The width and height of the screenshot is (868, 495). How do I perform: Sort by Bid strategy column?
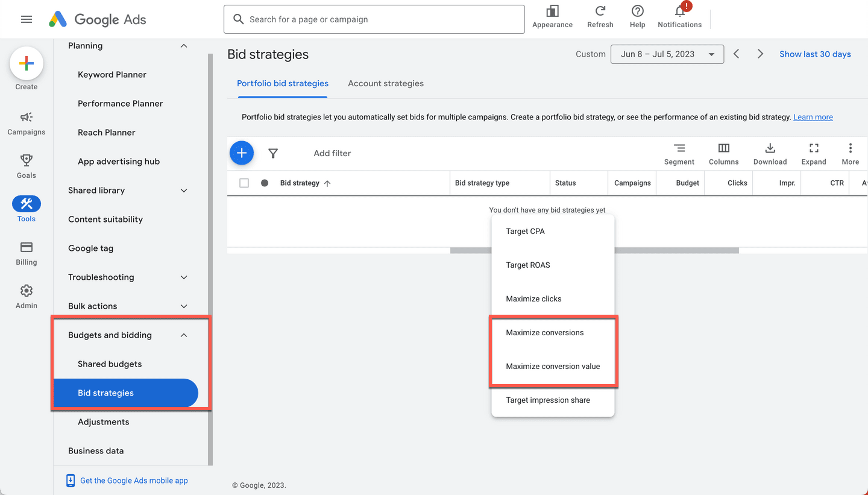(306, 183)
